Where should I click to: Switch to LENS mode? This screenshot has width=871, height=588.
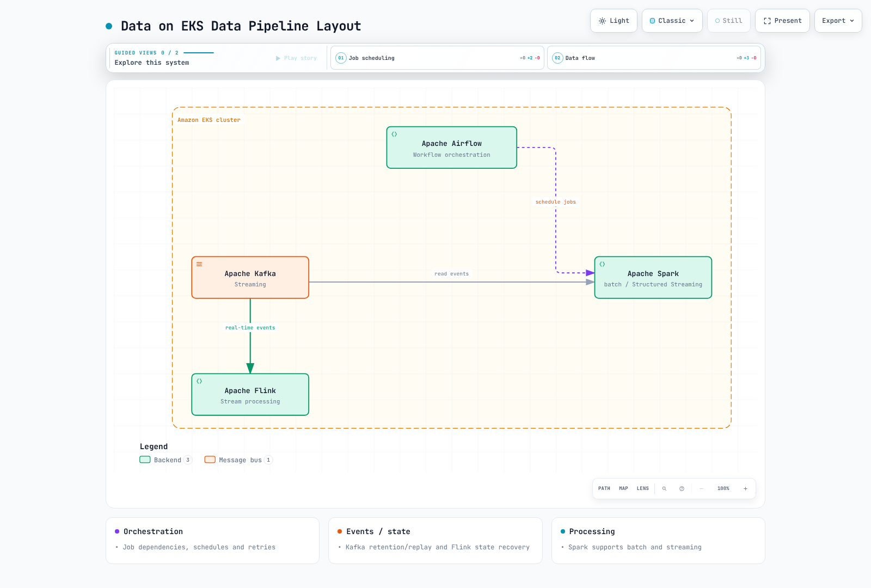[x=643, y=488]
